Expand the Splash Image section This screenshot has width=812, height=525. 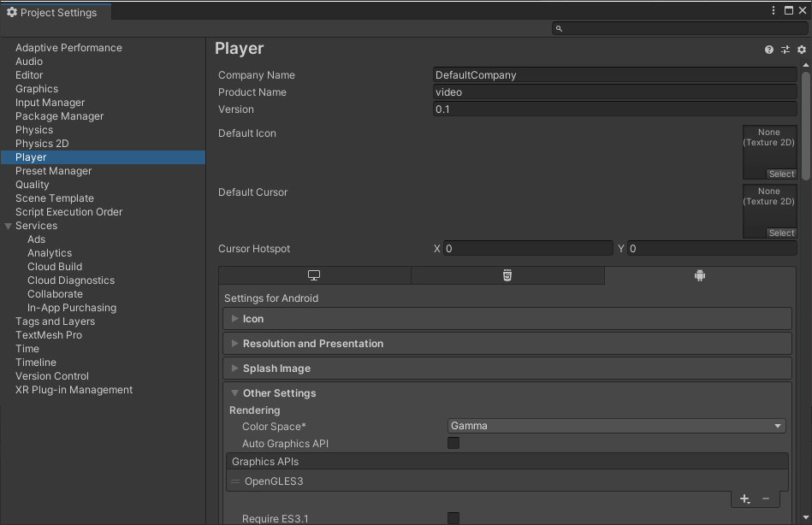(507, 369)
